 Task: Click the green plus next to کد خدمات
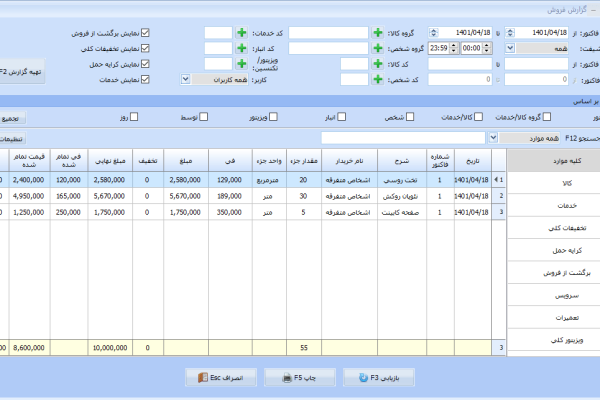click(241, 33)
